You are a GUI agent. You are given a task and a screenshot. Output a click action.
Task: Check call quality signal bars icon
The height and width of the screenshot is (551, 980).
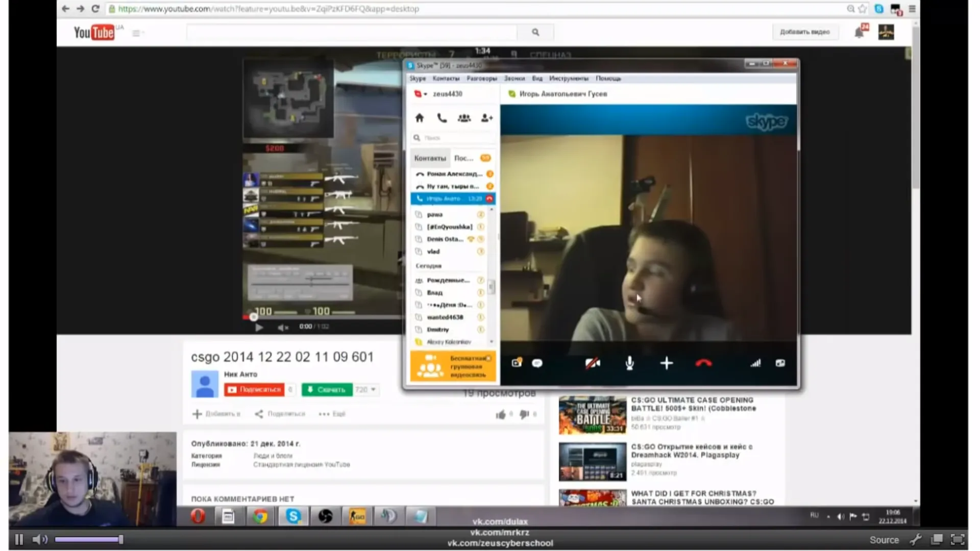(755, 363)
